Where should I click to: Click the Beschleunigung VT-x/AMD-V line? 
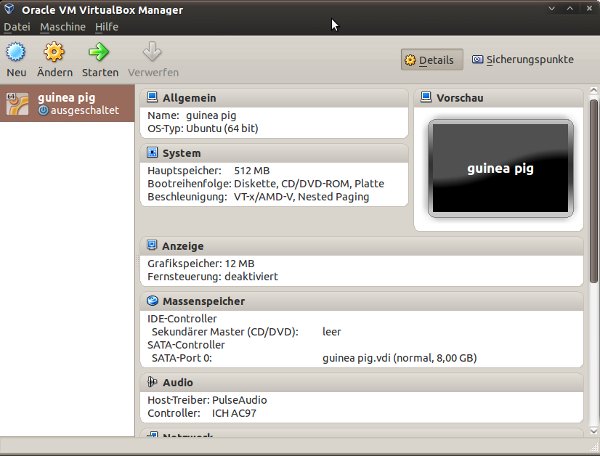pos(258,197)
